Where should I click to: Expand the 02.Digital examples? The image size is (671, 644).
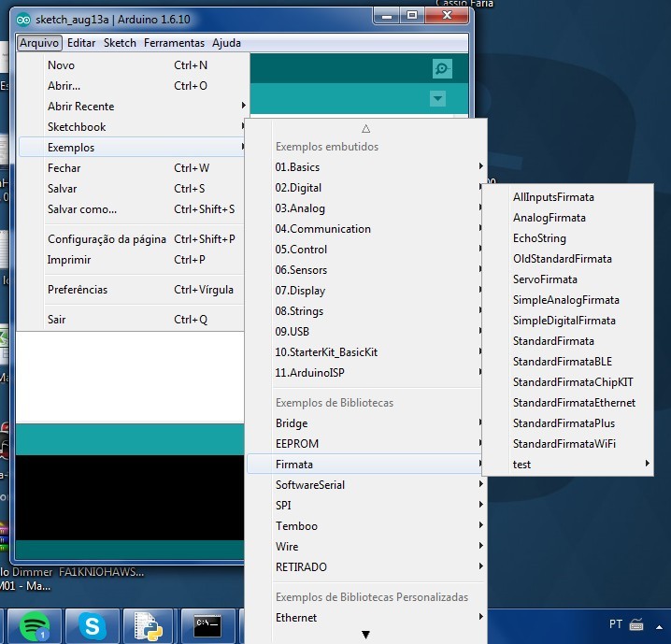coord(366,188)
